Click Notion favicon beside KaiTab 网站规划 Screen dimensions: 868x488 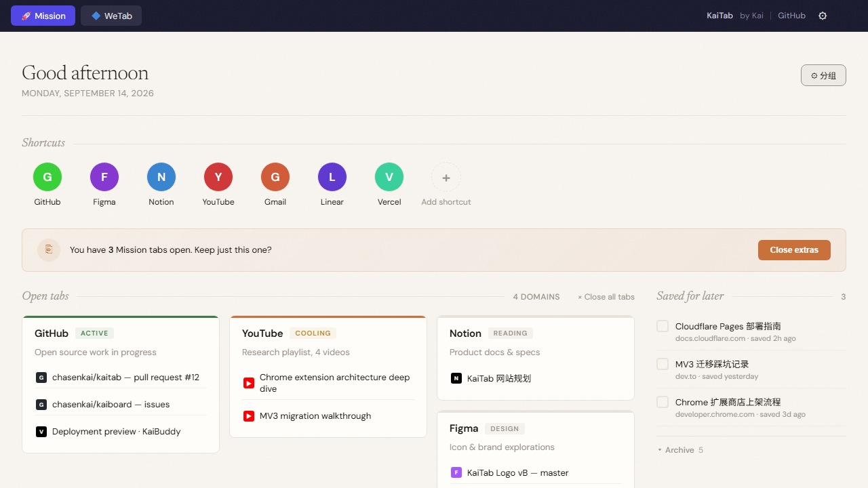[x=456, y=378]
